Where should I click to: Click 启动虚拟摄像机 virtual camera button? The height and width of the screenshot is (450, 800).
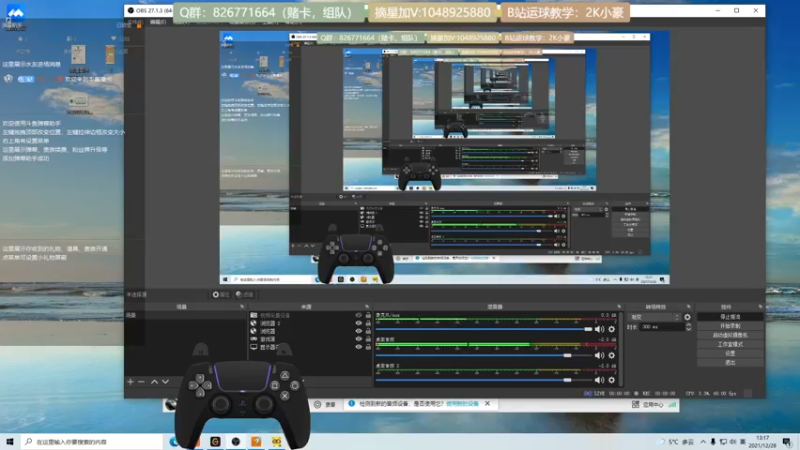pyautogui.click(x=730, y=335)
